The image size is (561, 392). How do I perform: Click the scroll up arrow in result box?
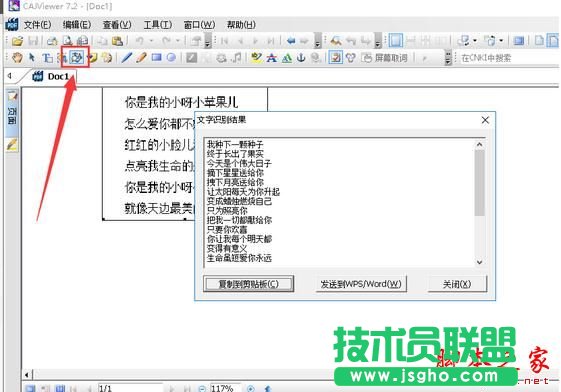pos(479,144)
